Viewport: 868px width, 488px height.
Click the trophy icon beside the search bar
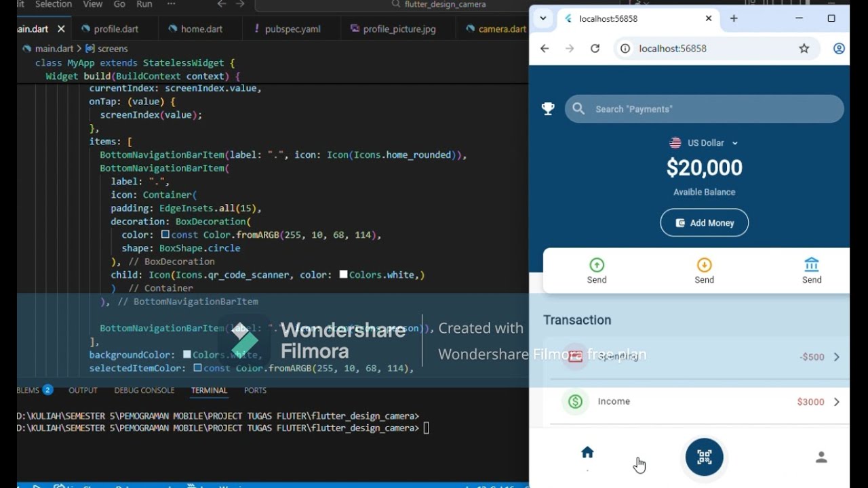click(x=548, y=108)
